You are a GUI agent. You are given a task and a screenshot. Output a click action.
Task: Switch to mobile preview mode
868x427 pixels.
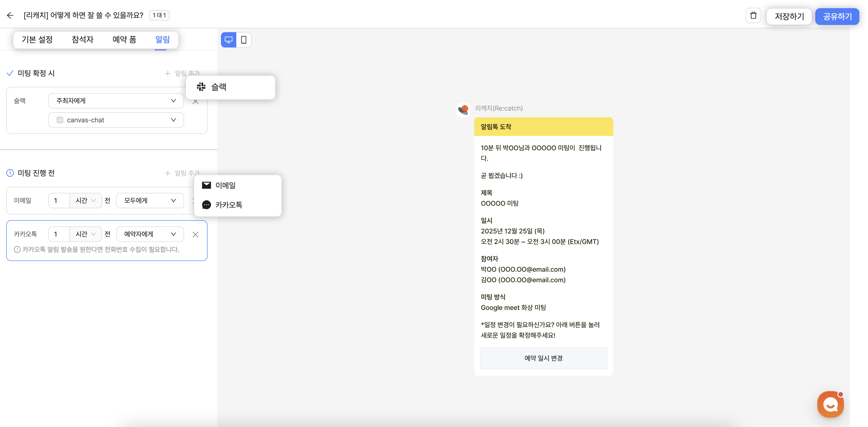(244, 40)
